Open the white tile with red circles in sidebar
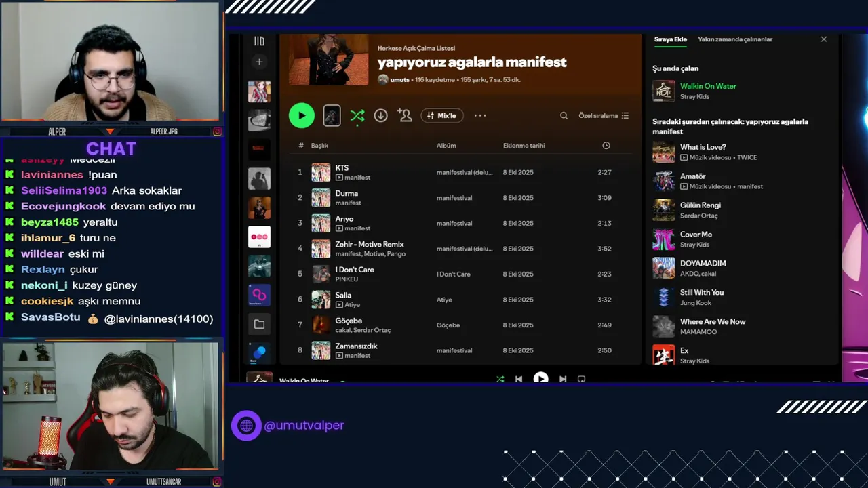 tap(259, 237)
